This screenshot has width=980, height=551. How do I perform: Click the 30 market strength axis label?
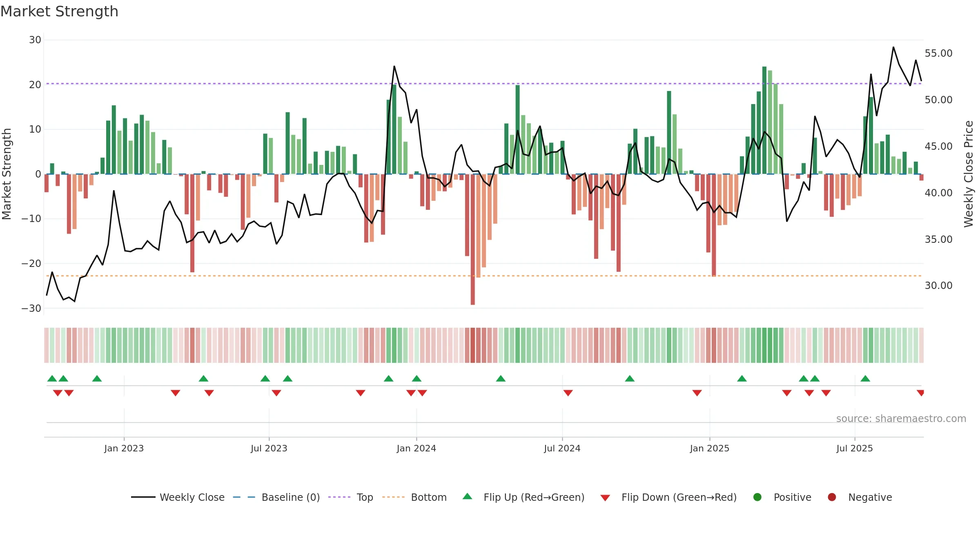tap(35, 40)
